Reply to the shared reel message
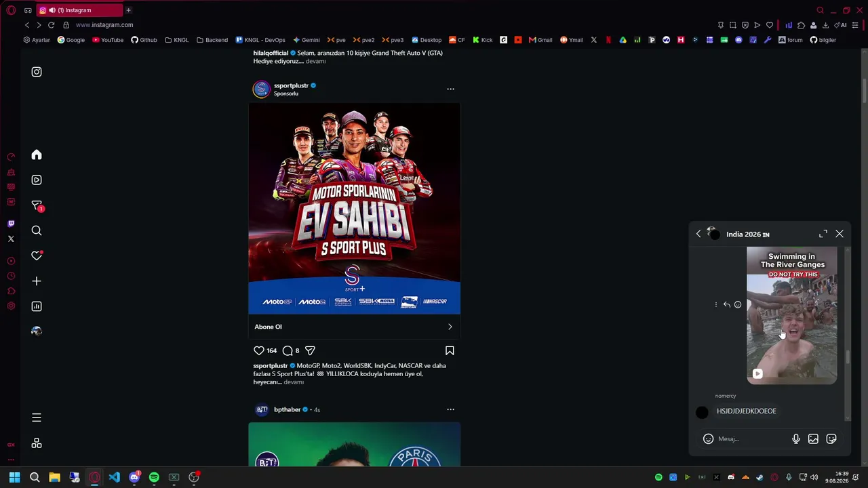 pos(727,305)
